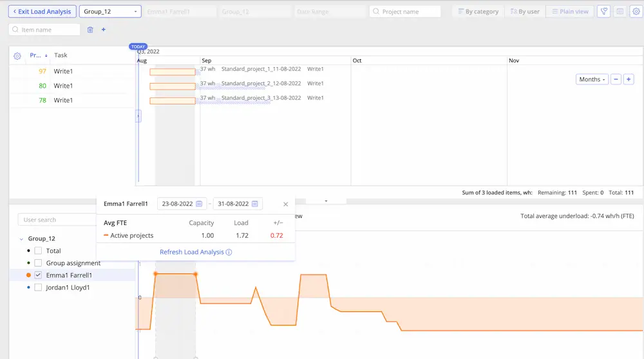644x359 pixels.
Task: Switch to By user view
Action: click(x=524, y=12)
